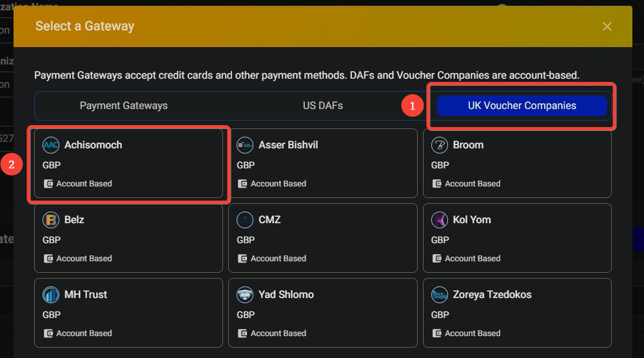
Task: Click wallet icon in MH Trust card
Action: tap(48, 333)
